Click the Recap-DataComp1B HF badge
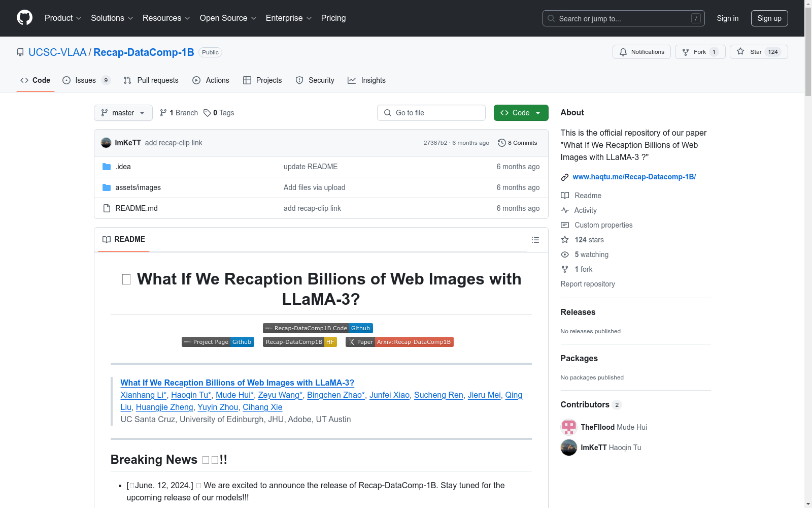The width and height of the screenshot is (812, 508). pos(300,342)
